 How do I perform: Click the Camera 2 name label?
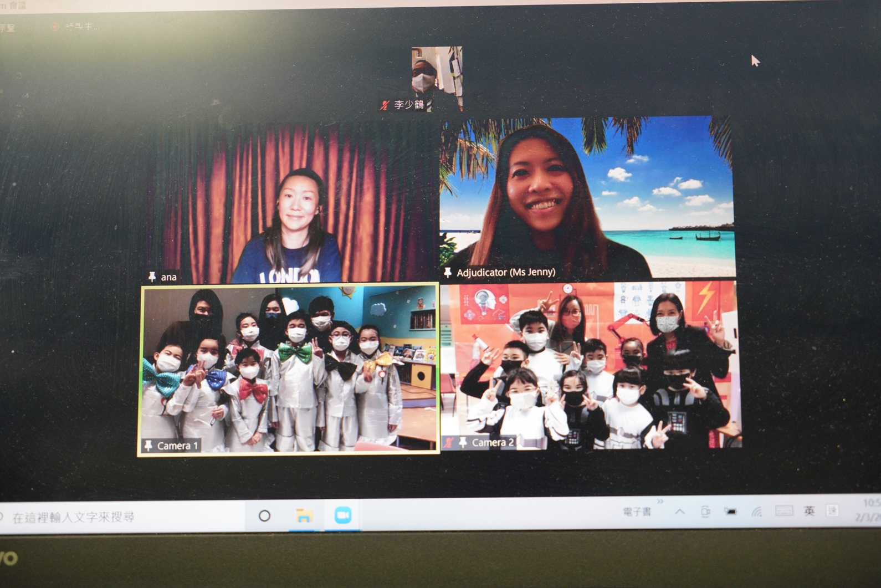[493, 442]
